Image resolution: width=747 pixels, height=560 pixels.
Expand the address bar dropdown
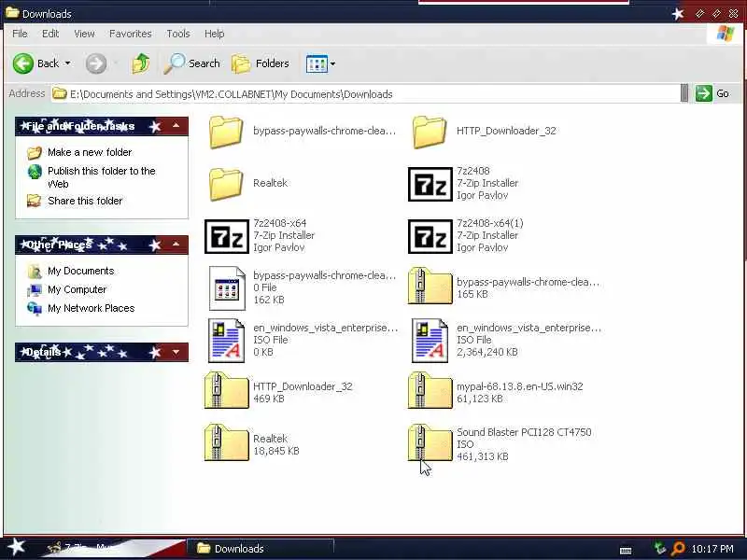click(684, 93)
